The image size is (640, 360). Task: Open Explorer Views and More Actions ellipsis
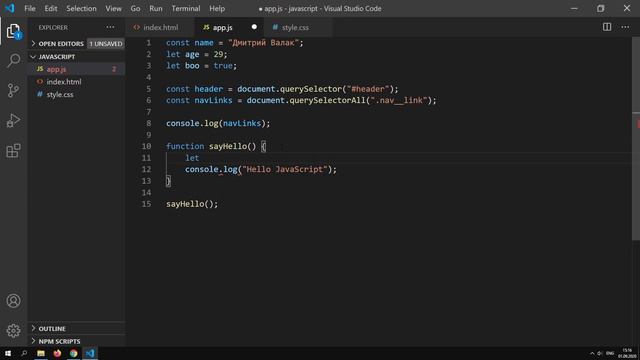tap(110, 27)
